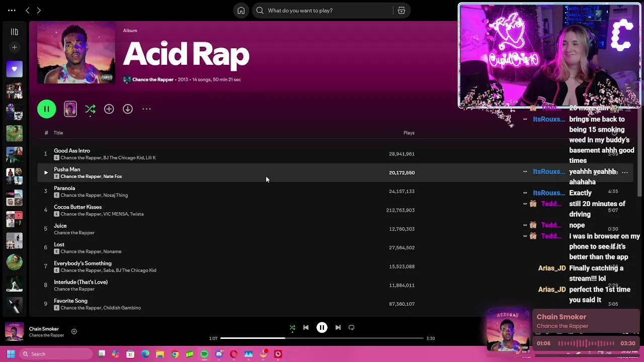The width and height of the screenshot is (644, 362).
Task: Open Opera browser from taskbar
Action: [234, 354]
